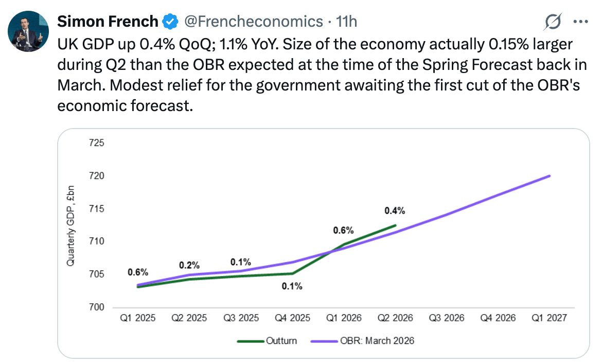Click the Q1 2025 axis label
602x364 pixels.
(x=137, y=318)
